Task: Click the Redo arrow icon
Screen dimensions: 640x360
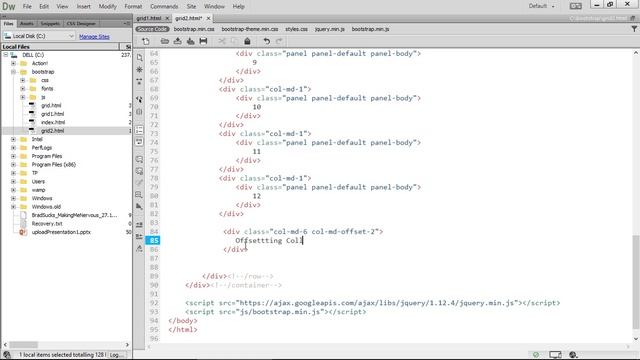Action: tap(279, 41)
